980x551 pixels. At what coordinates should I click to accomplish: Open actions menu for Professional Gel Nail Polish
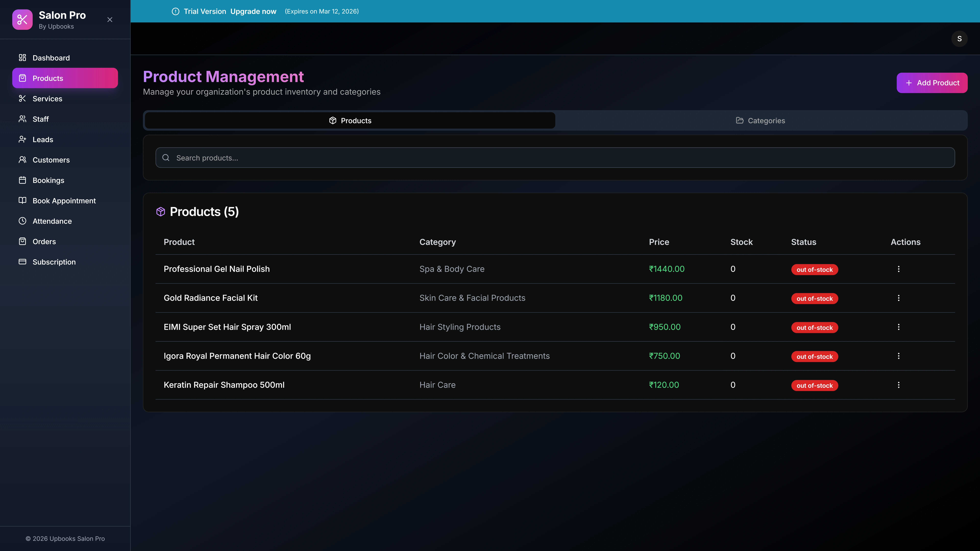[899, 269]
